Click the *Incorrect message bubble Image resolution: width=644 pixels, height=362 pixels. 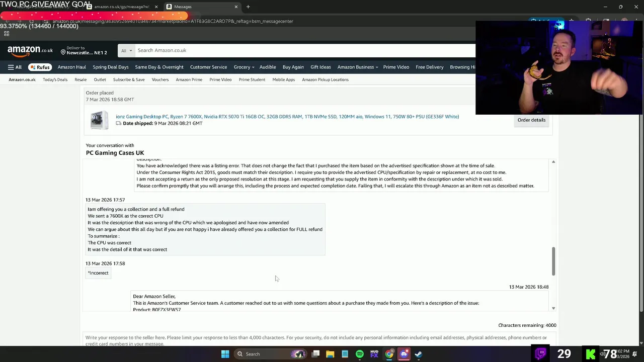tap(98, 273)
